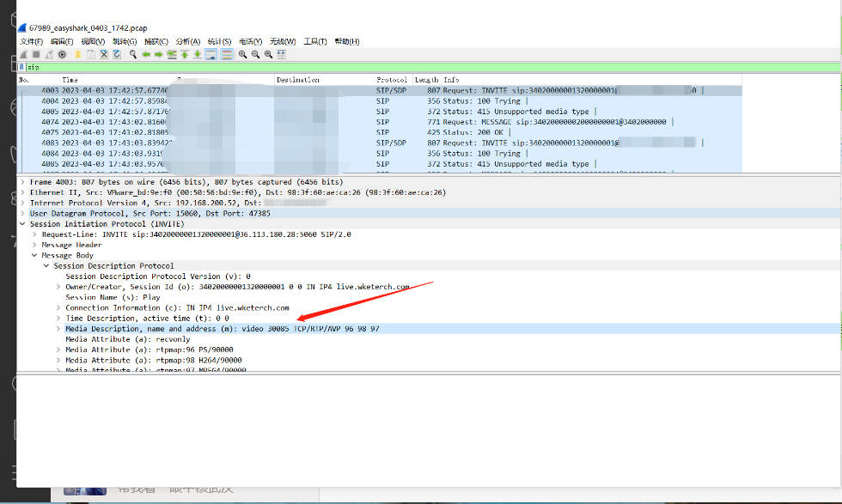
Task: Expand Media Description, name and address node
Action: click(x=58, y=329)
